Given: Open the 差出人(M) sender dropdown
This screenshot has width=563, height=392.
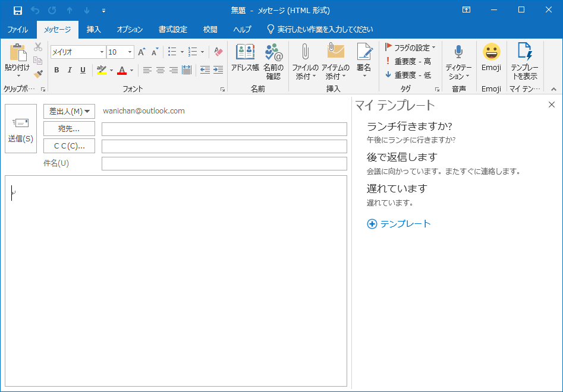Looking at the screenshot, I should [70, 111].
